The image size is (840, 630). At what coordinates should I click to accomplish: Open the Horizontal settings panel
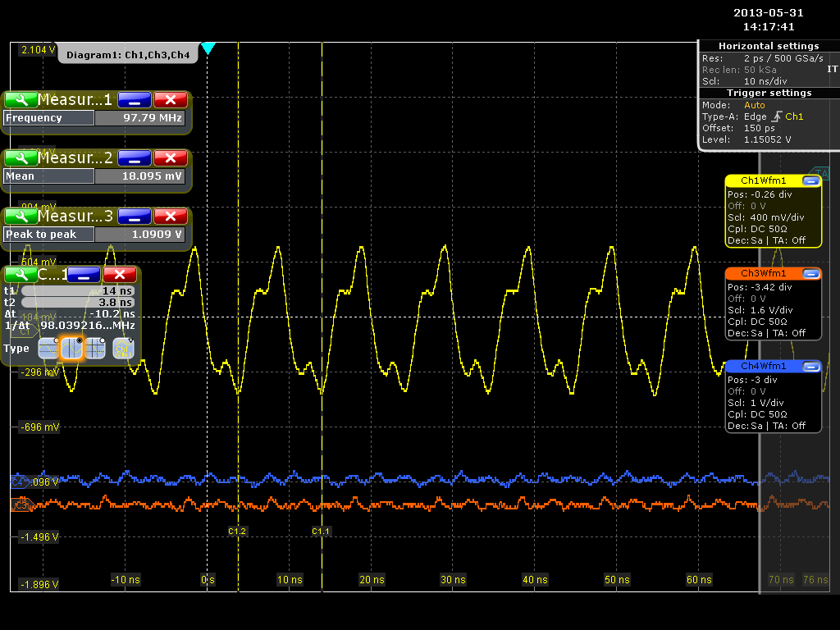[x=769, y=46]
